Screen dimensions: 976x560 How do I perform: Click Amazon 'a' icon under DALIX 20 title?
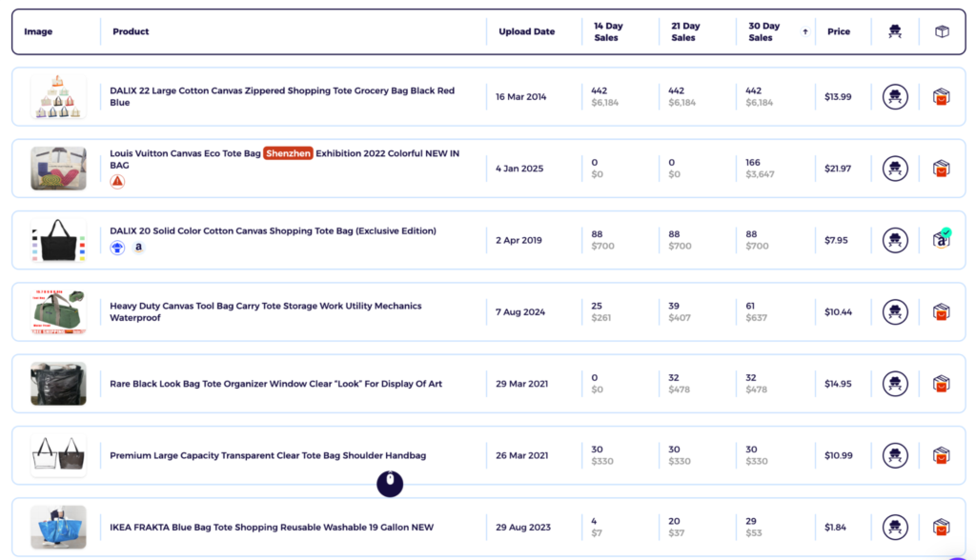pyautogui.click(x=138, y=247)
